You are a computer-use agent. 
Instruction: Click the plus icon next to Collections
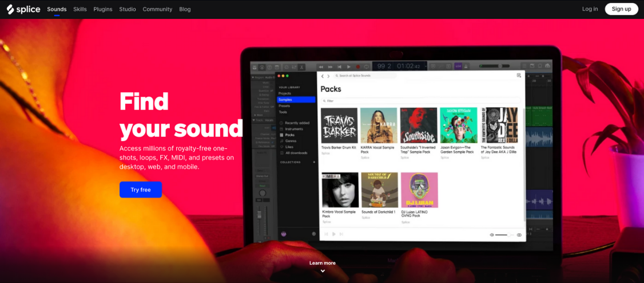pos(314,162)
